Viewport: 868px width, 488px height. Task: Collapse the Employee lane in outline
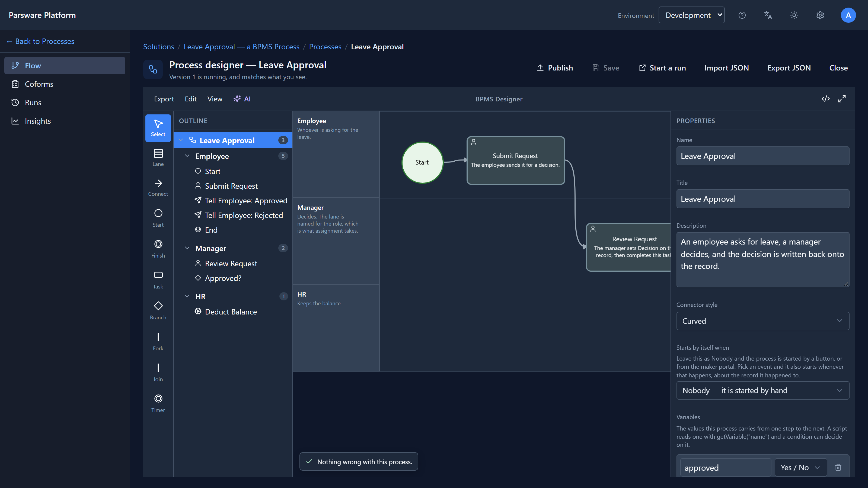pos(187,156)
